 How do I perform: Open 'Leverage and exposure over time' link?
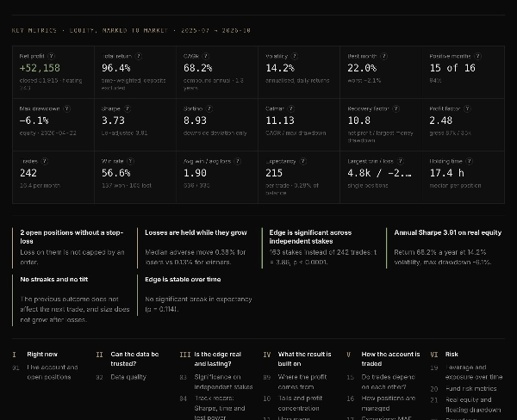point(473,373)
